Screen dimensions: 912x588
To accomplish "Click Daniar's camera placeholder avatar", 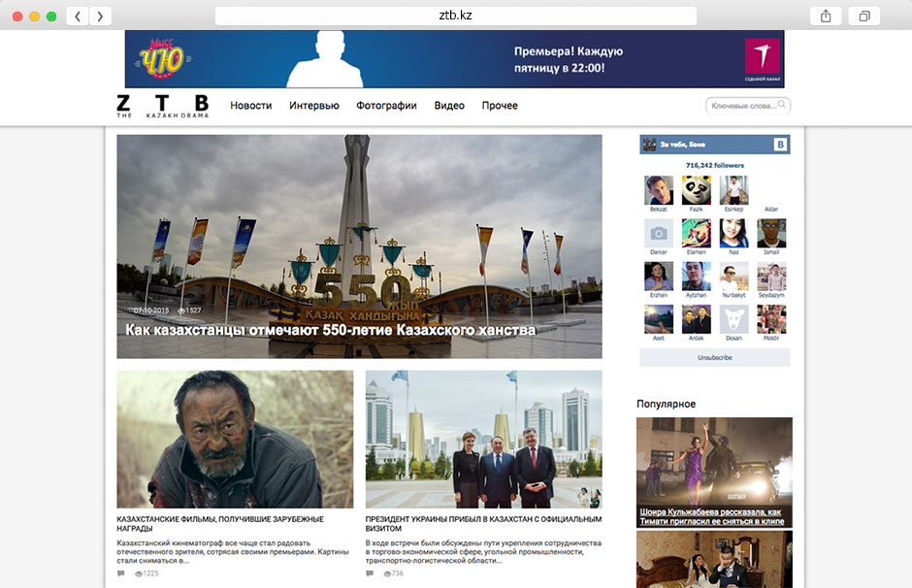I will coord(659,233).
